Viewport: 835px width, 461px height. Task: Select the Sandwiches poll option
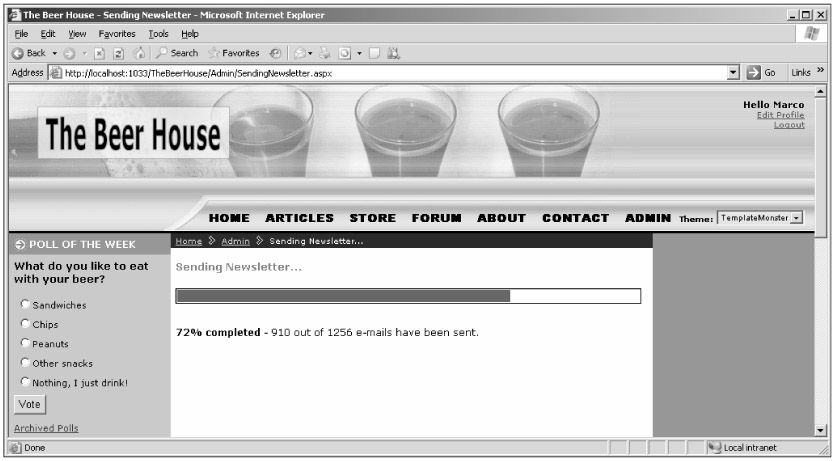tap(24, 305)
